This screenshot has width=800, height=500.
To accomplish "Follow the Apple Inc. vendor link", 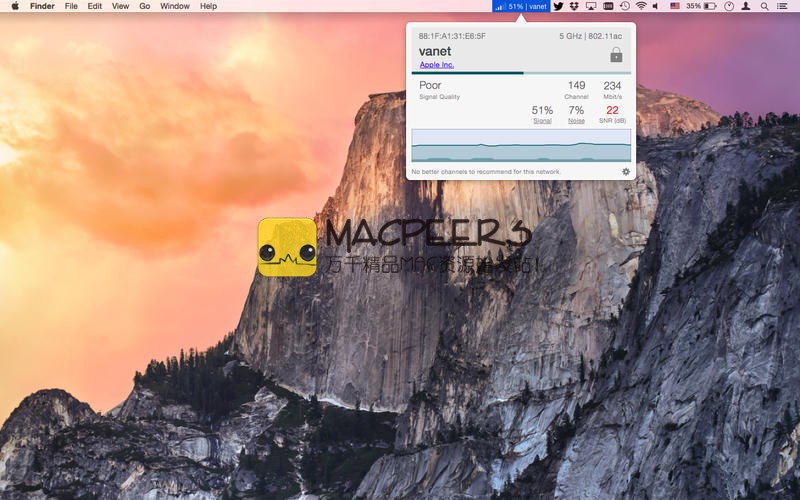I will (437, 65).
